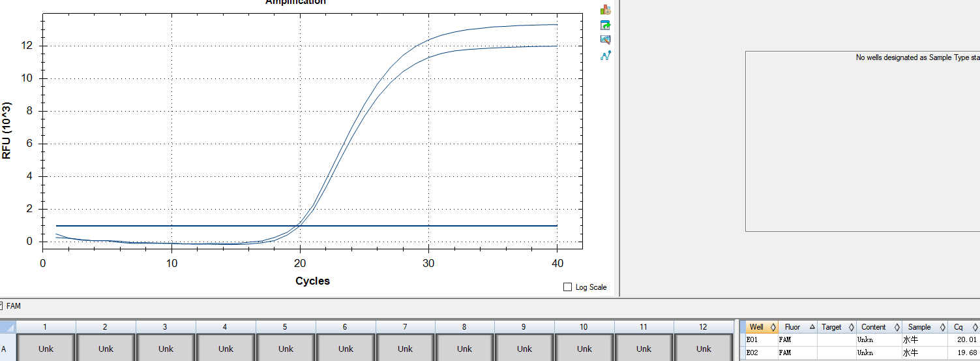Toggle the FAM fluorophore checkbox
Screen dimensions: 980x361
(x=1, y=306)
